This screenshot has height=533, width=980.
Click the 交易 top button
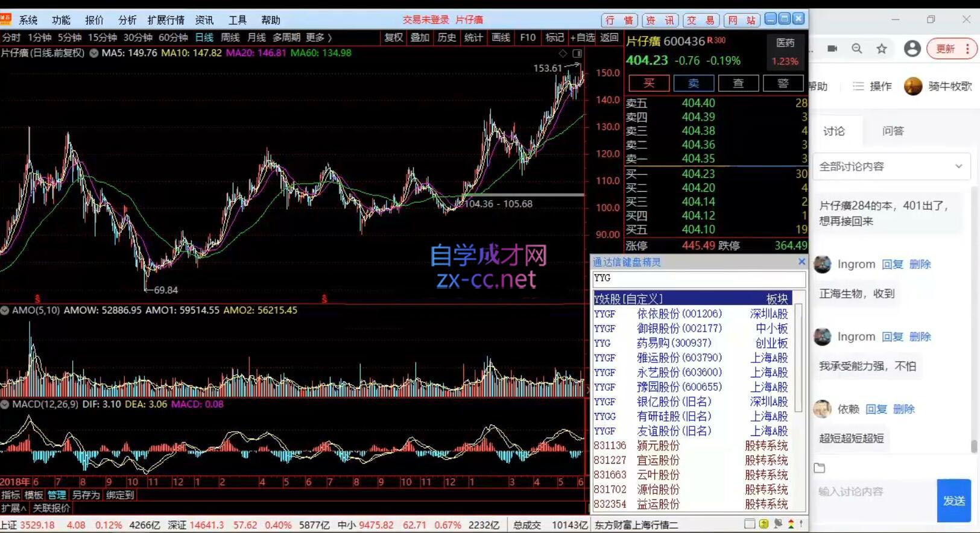point(701,20)
